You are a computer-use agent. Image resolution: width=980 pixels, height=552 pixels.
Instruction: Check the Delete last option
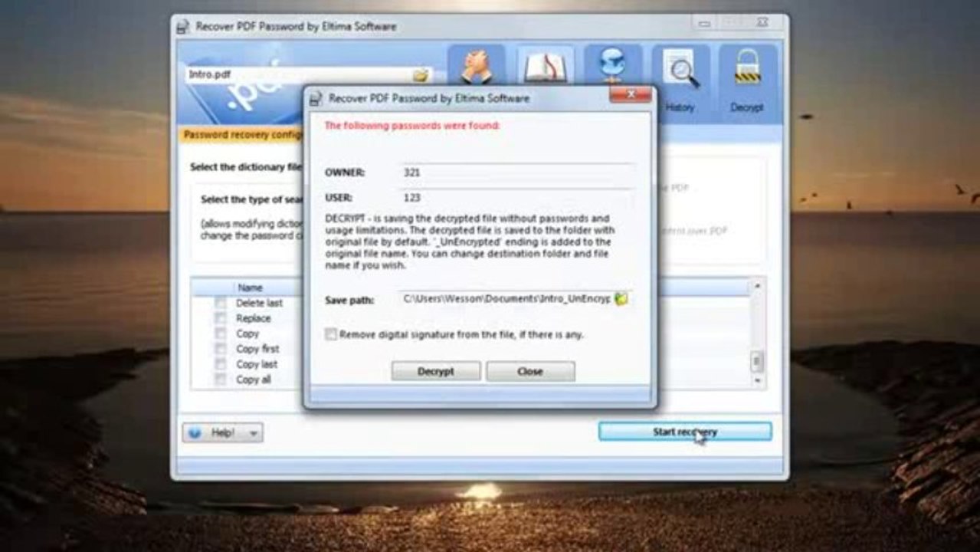221,303
